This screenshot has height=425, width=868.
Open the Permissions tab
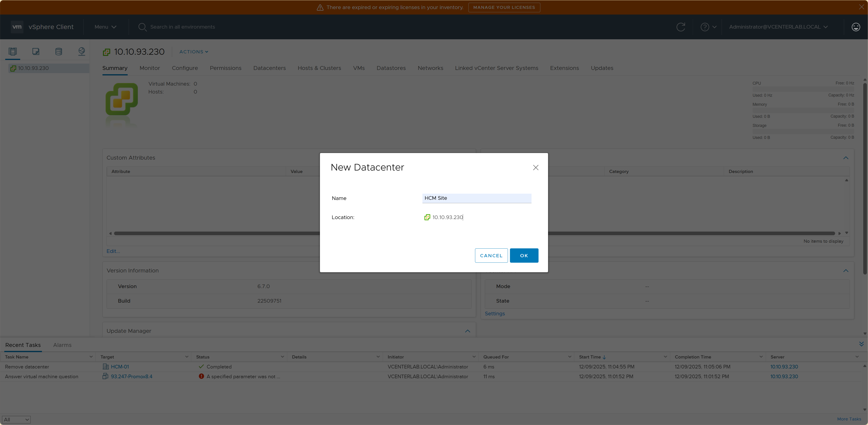pos(225,68)
